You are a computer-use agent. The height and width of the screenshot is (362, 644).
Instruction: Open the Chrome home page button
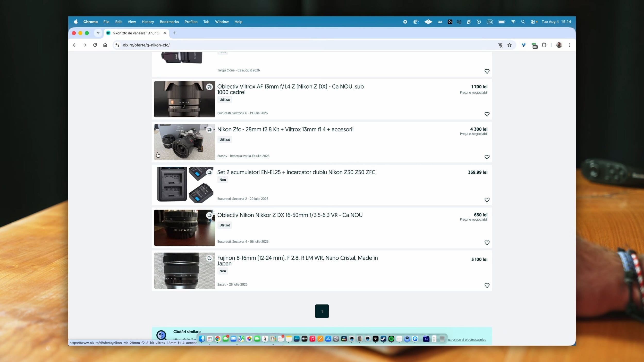pyautogui.click(x=105, y=45)
